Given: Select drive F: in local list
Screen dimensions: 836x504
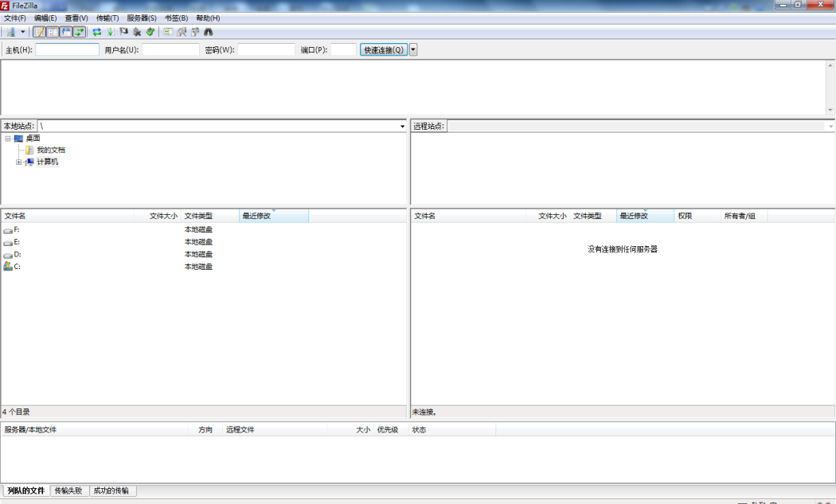Looking at the screenshot, I should tap(17, 230).
